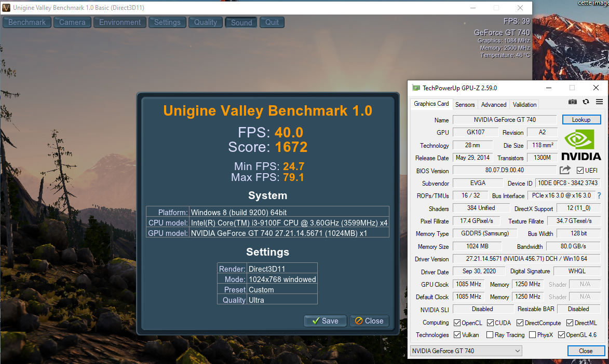Open the Environment menu in Valley
609x364 pixels.
119,22
